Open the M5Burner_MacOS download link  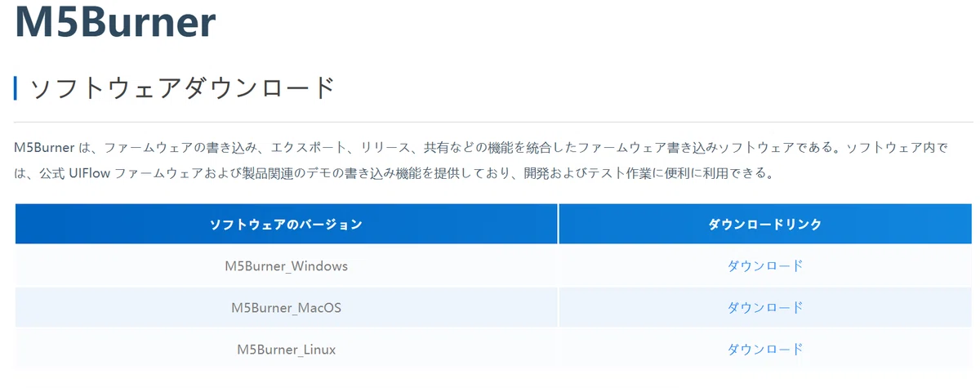(765, 307)
